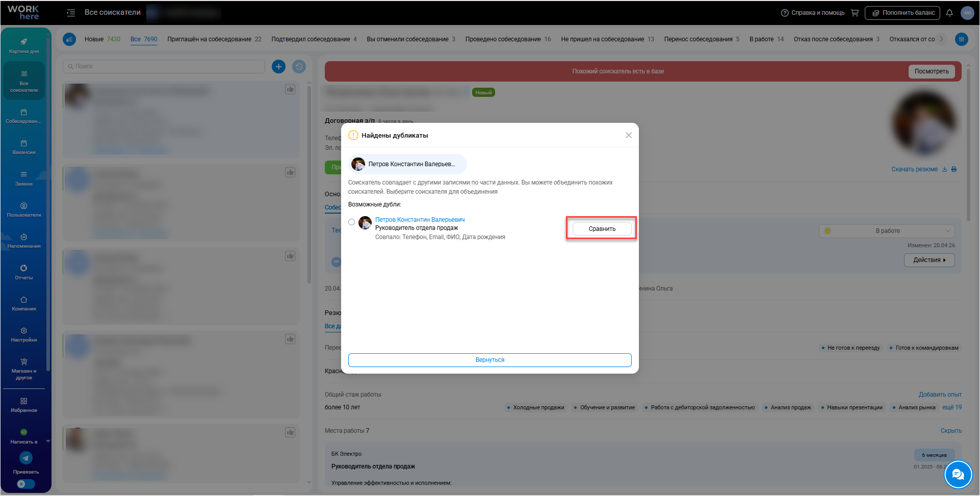This screenshot has width=980, height=496.
Task: Open the filter settings icon at top right
Action: [962, 39]
